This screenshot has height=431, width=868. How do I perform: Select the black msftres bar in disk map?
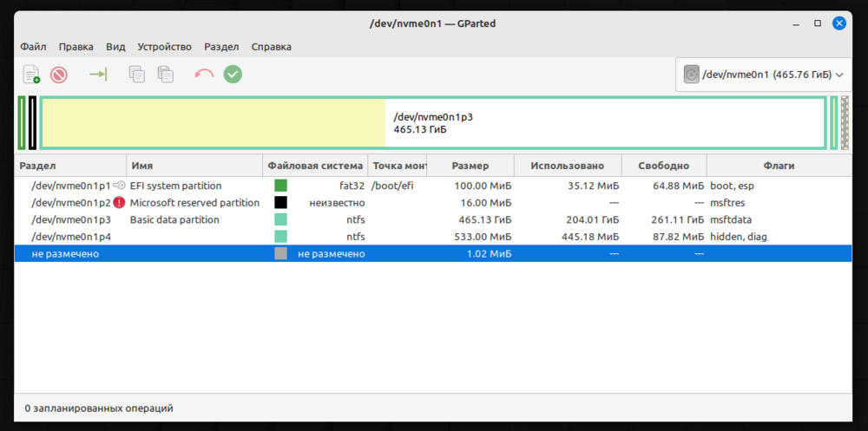point(33,123)
